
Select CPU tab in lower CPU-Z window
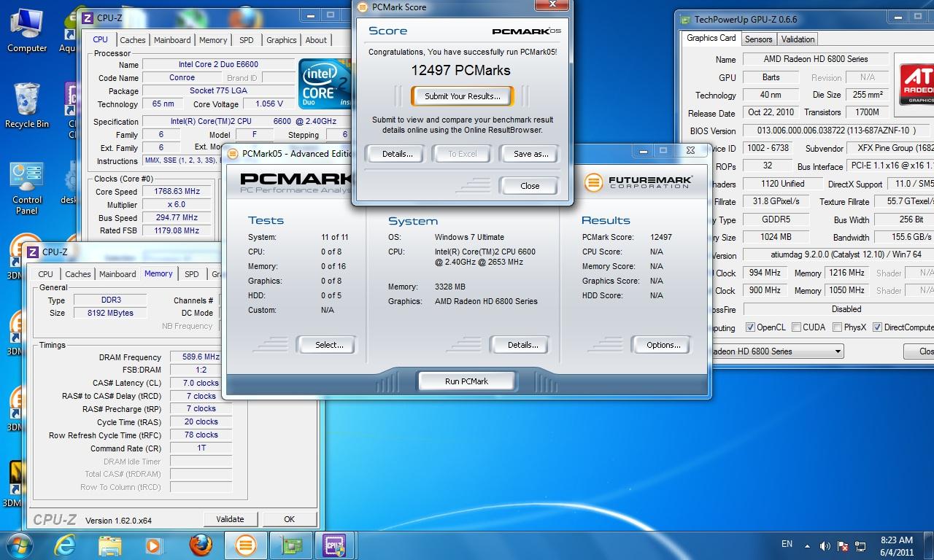(x=45, y=274)
